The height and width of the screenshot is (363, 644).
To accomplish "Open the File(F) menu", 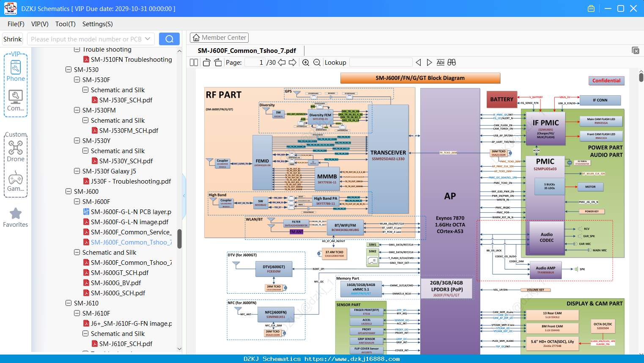I will (x=16, y=24).
